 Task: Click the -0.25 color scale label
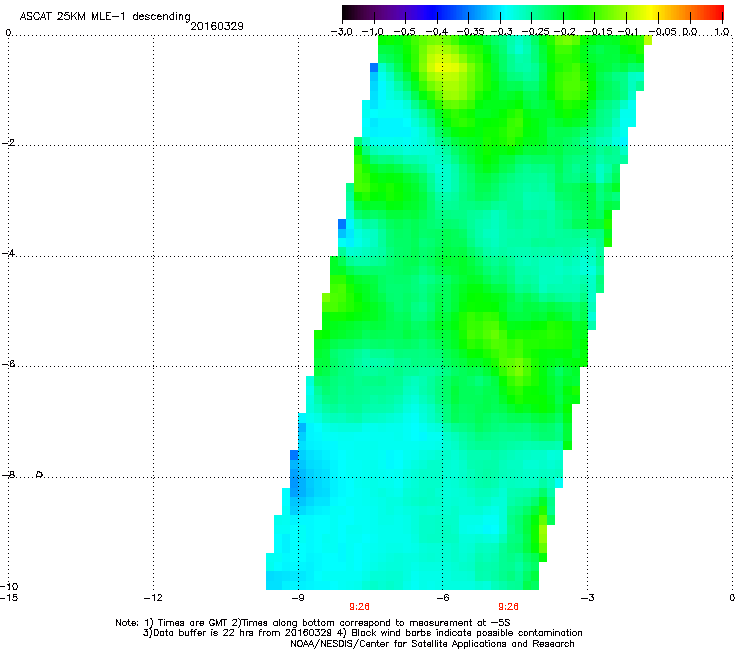535,32
